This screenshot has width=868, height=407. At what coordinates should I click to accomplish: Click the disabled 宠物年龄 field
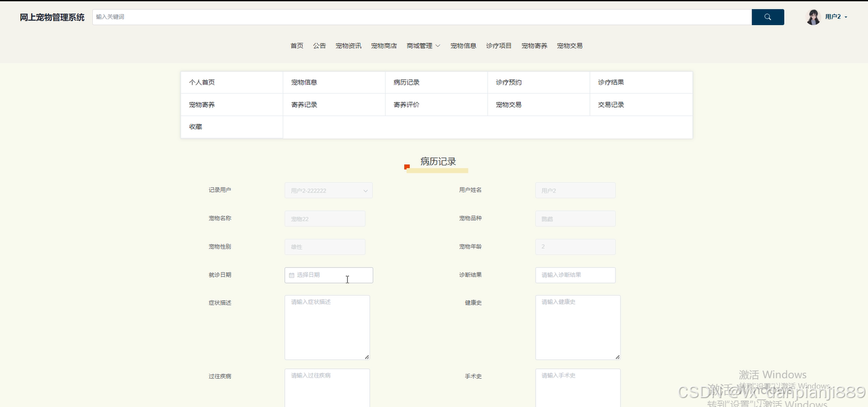(575, 247)
